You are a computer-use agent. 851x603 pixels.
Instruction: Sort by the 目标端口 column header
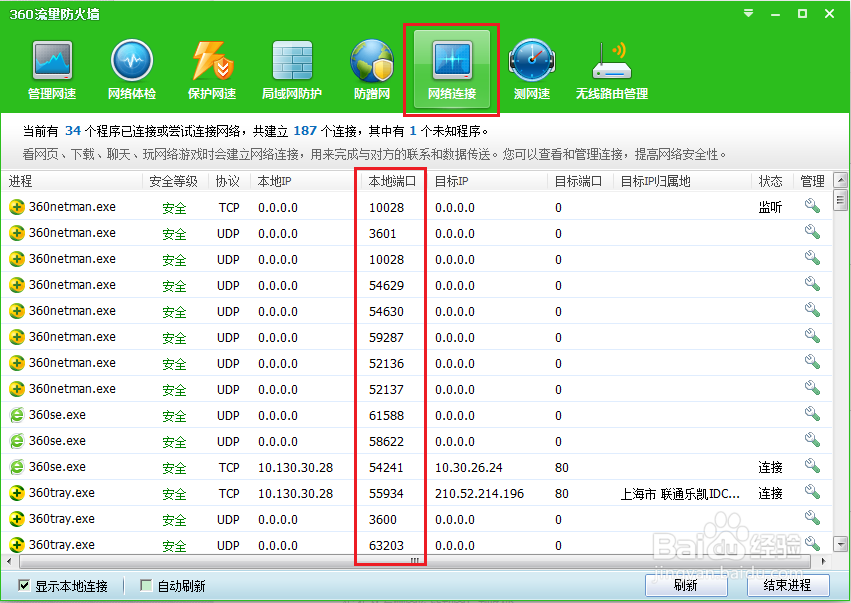tap(580, 181)
